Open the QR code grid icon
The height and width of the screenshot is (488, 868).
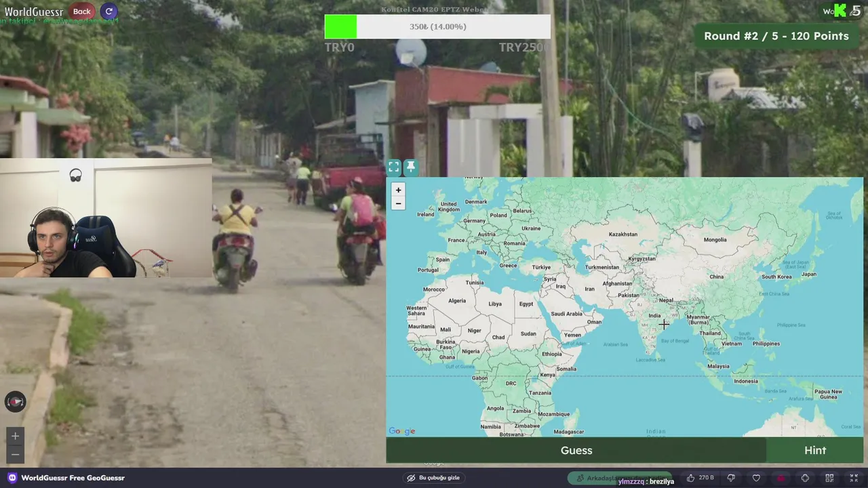tap(829, 478)
